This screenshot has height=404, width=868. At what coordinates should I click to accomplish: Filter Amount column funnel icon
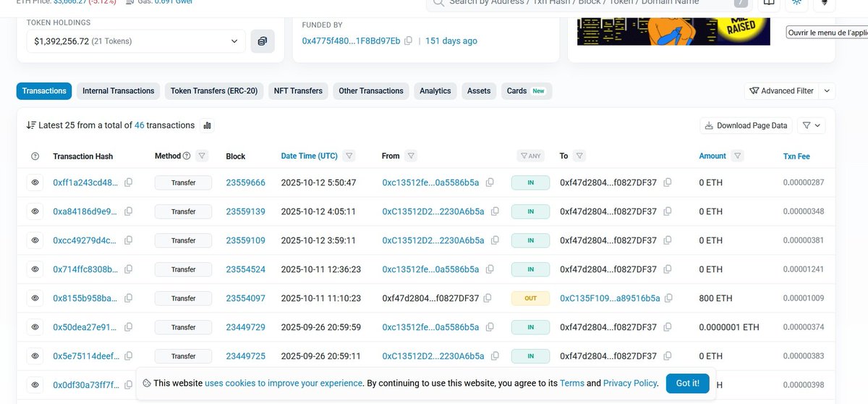(738, 156)
